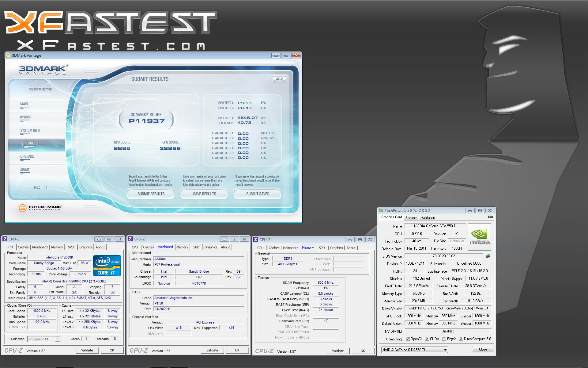Open the Processor #1 selection dropdown
The height and width of the screenshot is (368, 588).
(x=44, y=339)
